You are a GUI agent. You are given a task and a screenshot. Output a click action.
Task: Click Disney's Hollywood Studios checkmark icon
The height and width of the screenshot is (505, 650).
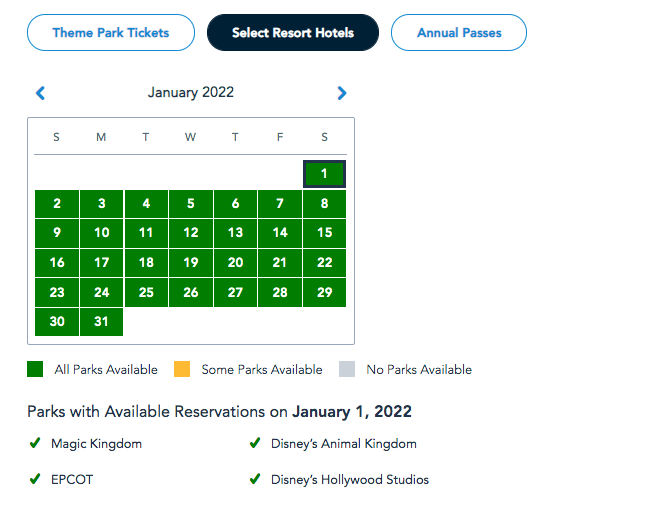point(255,479)
